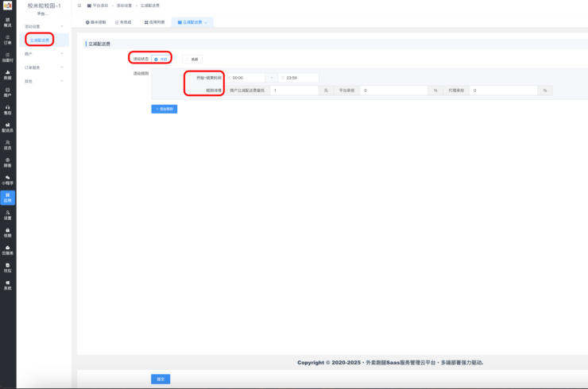Select 开启 radio for activity status
This screenshot has width=588, height=389.
(160, 59)
